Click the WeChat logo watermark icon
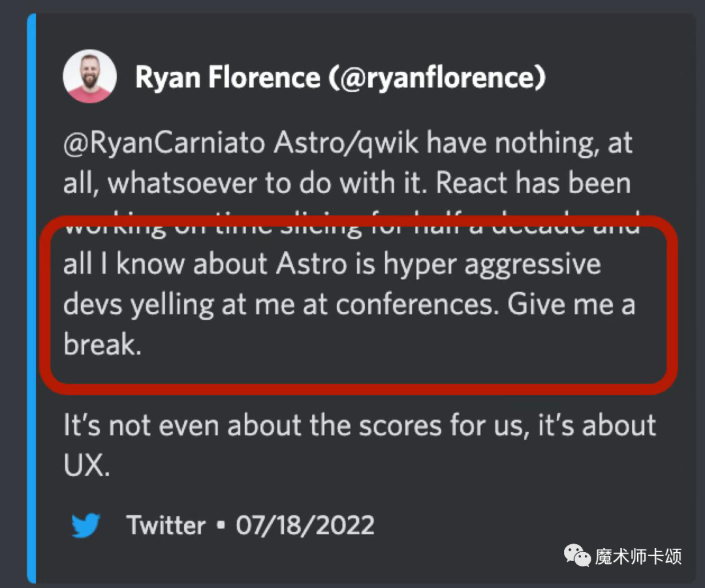Image resolution: width=705 pixels, height=588 pixels. point(577,556)
